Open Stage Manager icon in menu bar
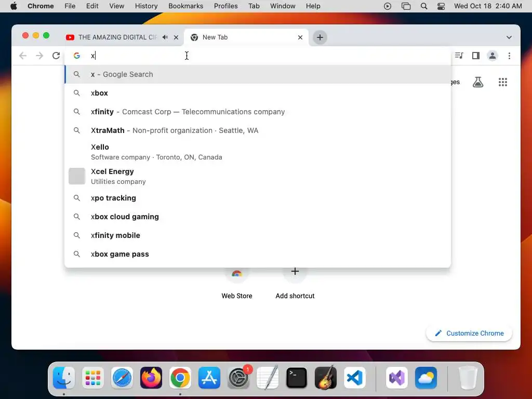This screenshot has height=399, width=532. pyautogui.click(x=406, y=6)
